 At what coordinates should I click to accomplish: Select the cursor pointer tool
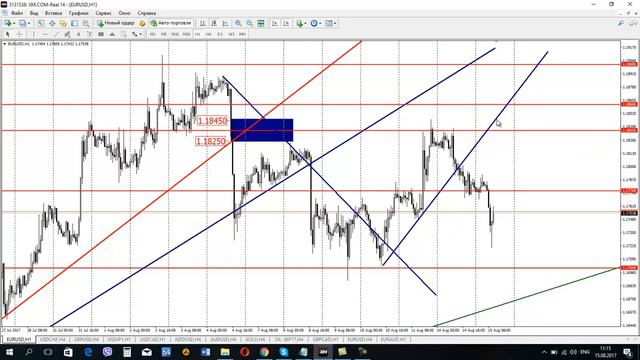pos(7,34)
